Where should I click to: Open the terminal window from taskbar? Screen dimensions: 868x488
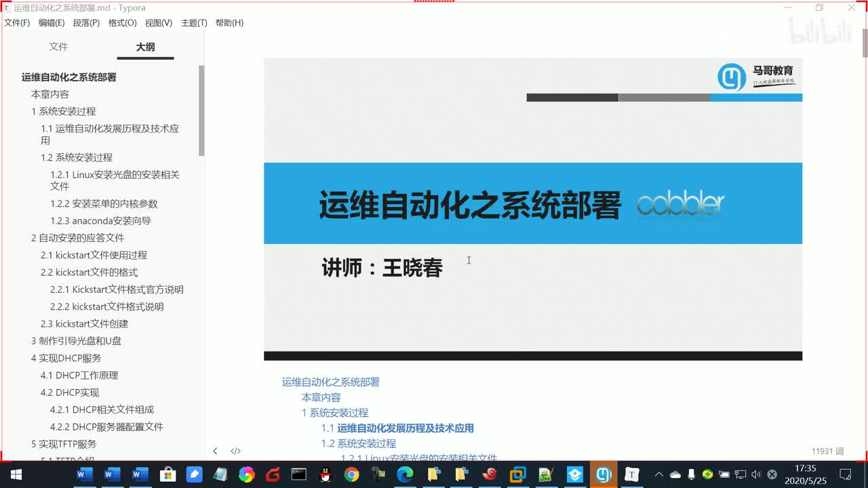298,474
